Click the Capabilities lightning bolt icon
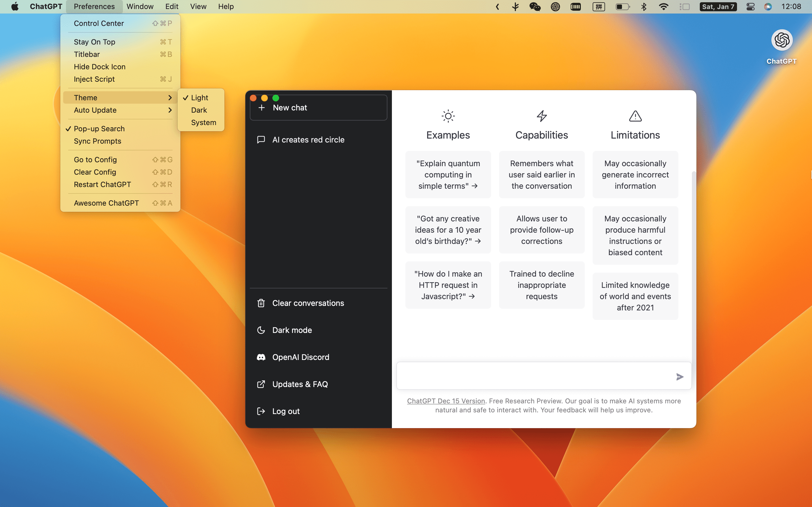The width and height of the screenshot is (812, 507). (x=541, y=116)
